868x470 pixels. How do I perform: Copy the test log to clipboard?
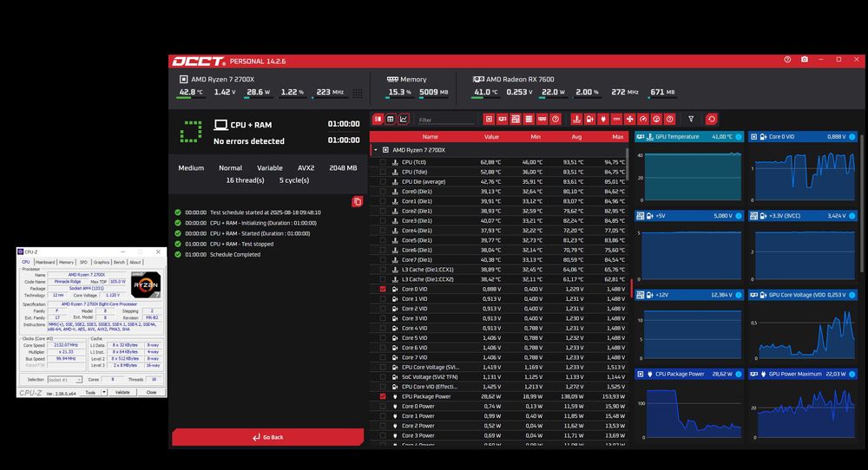357,202
